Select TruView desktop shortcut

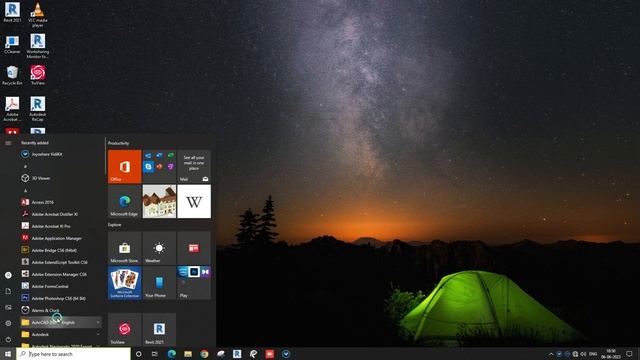(38, 75)
